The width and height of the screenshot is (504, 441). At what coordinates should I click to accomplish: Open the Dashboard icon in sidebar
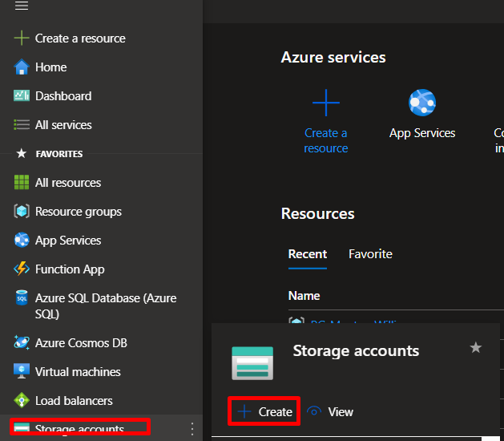(x=22, y=96)
